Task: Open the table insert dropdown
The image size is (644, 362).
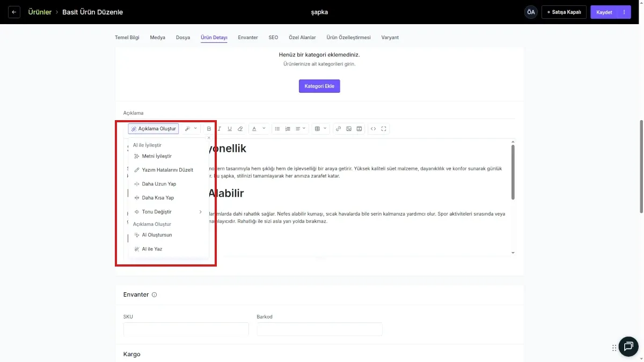Action: 320,129
